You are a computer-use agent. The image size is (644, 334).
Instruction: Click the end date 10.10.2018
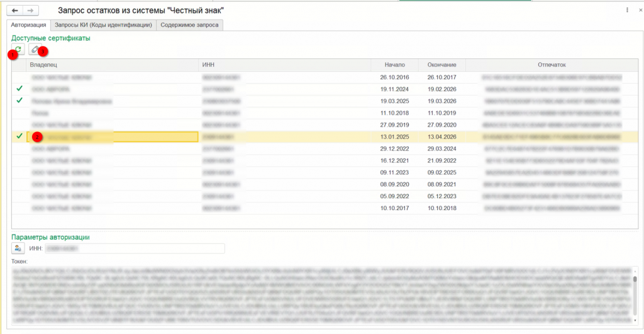[x=442, y=208]
